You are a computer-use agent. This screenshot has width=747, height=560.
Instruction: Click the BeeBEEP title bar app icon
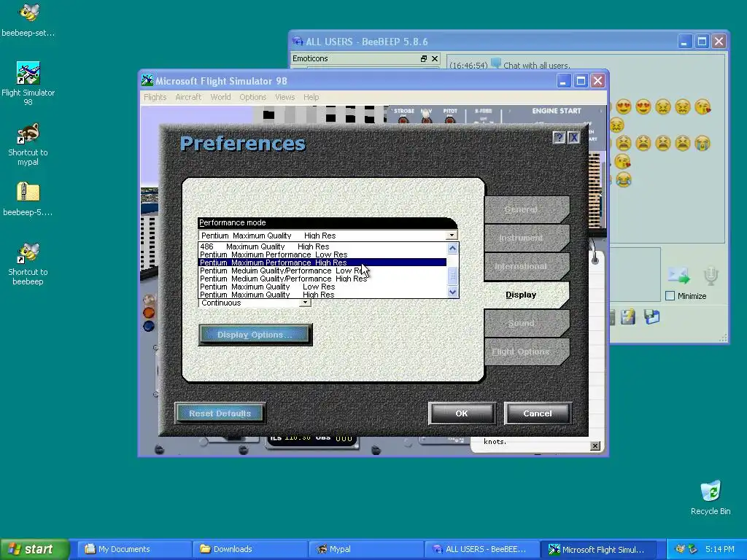[x=298, y=42]
